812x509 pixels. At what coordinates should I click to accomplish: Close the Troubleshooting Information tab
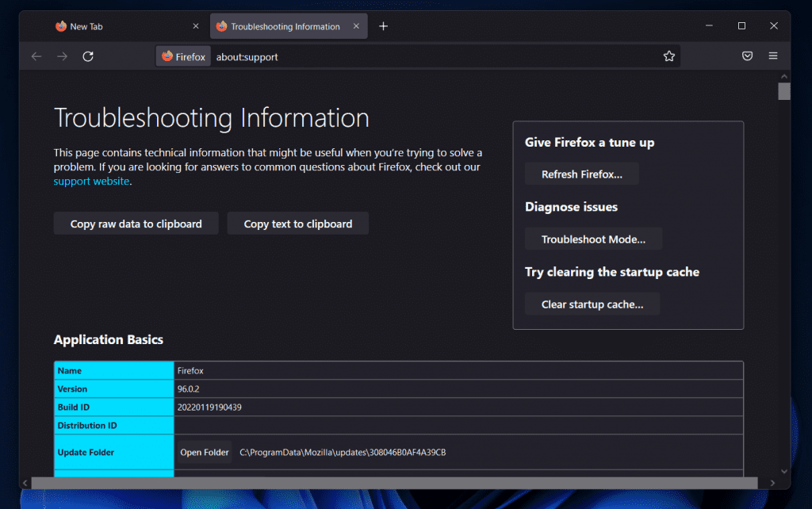(356, 25)
